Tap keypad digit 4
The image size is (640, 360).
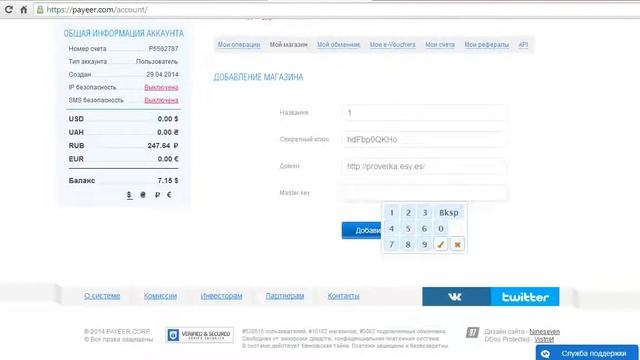(392, 229)
